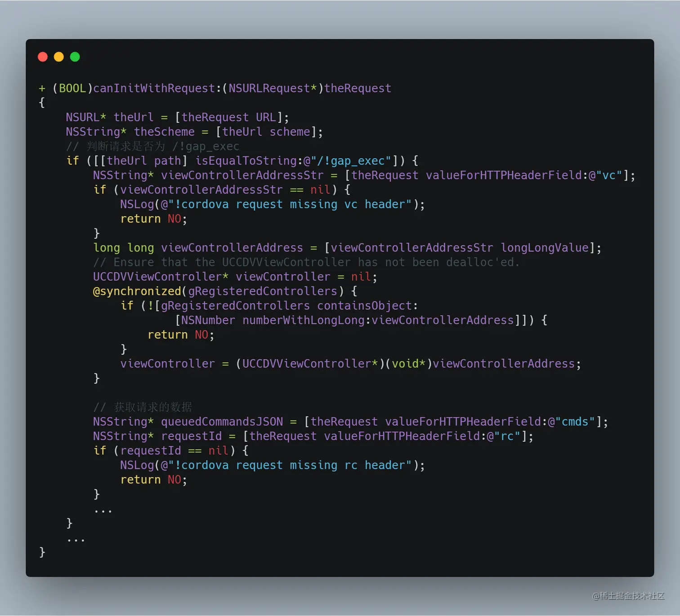This screenshot has height=616, width=680.
Task: Click the 'missing vc header' NSLog line
Action: 273,204
